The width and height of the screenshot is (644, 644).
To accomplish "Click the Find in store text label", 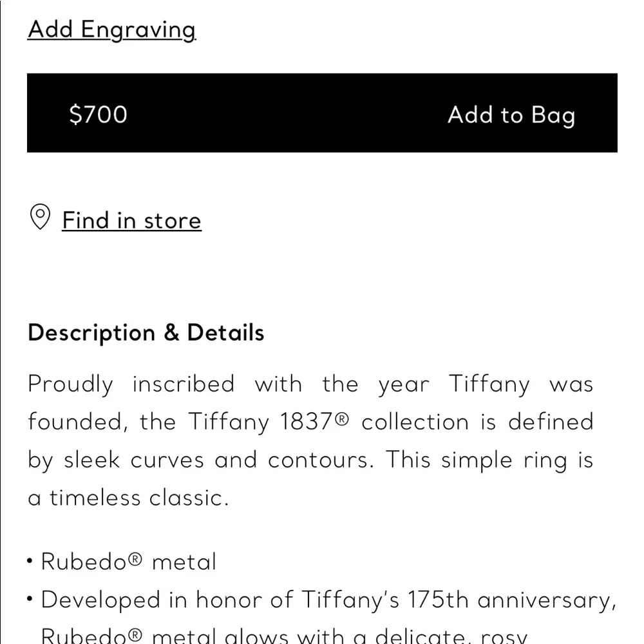I will pos(131,220).
